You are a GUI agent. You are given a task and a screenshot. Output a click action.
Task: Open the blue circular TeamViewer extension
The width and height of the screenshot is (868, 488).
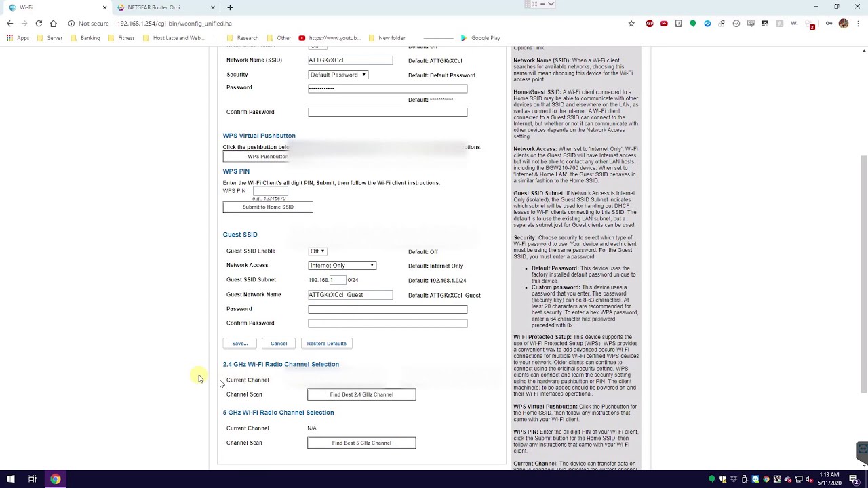click(707, 24)
